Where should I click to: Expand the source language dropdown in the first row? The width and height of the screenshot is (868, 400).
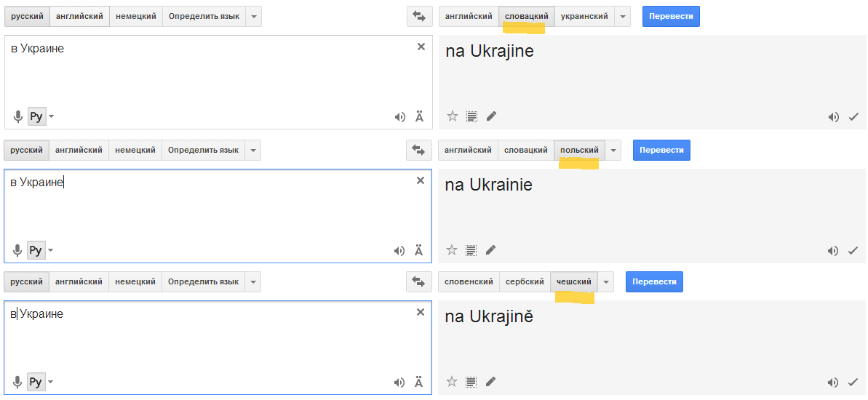[x=254, y=16]
